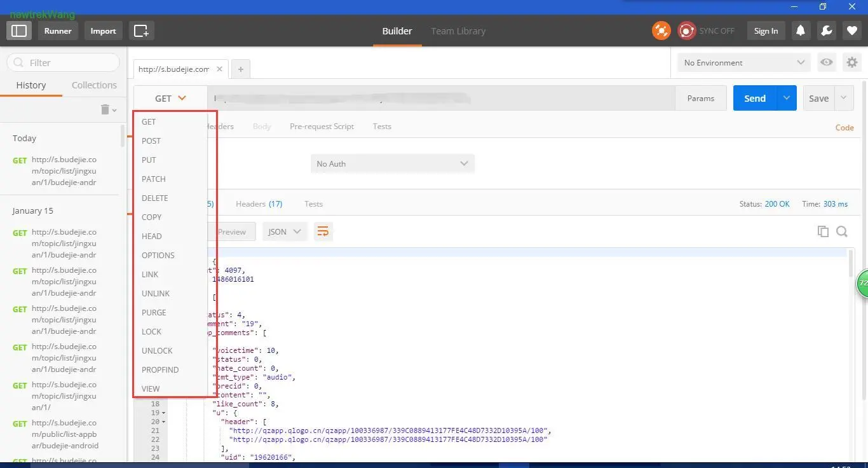Open environment quick look eye icon
This screenshot has height=468, width=868.
[x=826, y=62]
